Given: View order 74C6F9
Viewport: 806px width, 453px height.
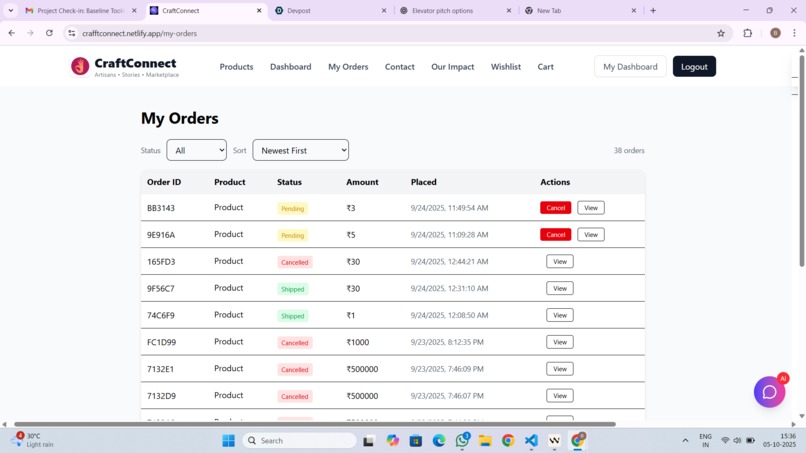Looking at the screenshot, I should tap(560, 315).
